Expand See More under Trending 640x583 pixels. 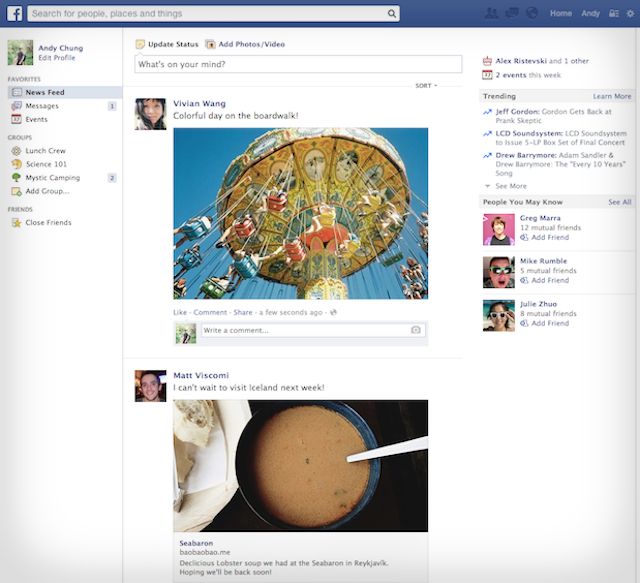coord(509,186)
